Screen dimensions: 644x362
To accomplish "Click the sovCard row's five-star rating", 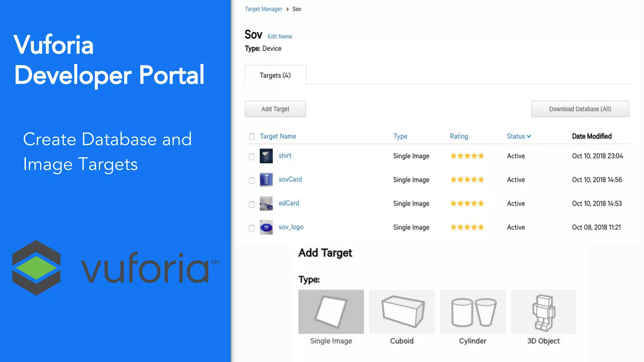I will tap(467, 180).
